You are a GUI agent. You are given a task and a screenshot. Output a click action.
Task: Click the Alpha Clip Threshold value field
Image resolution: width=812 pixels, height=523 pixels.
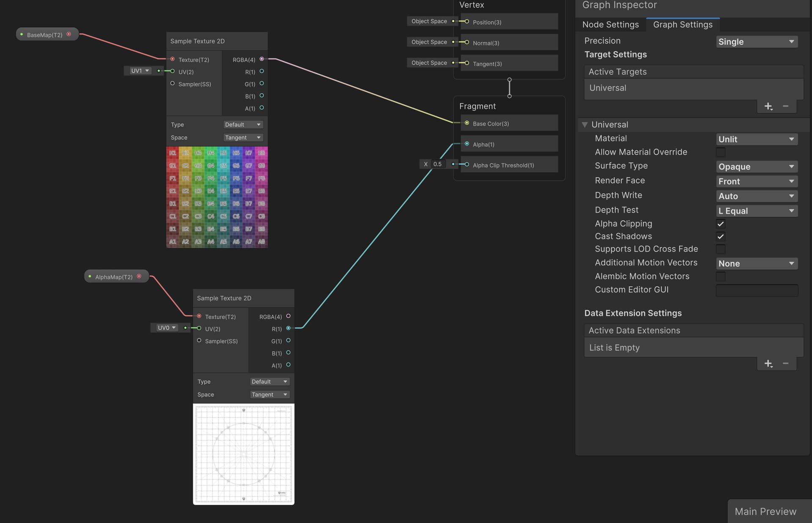(x=438, y=164)
